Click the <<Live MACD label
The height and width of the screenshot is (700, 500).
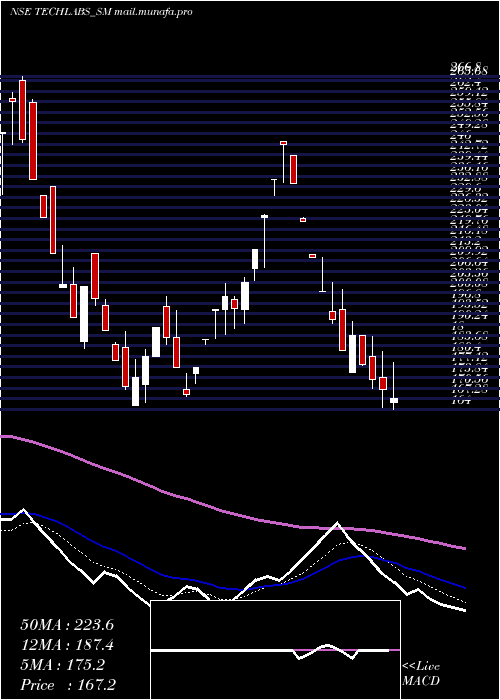coord(421,673)
